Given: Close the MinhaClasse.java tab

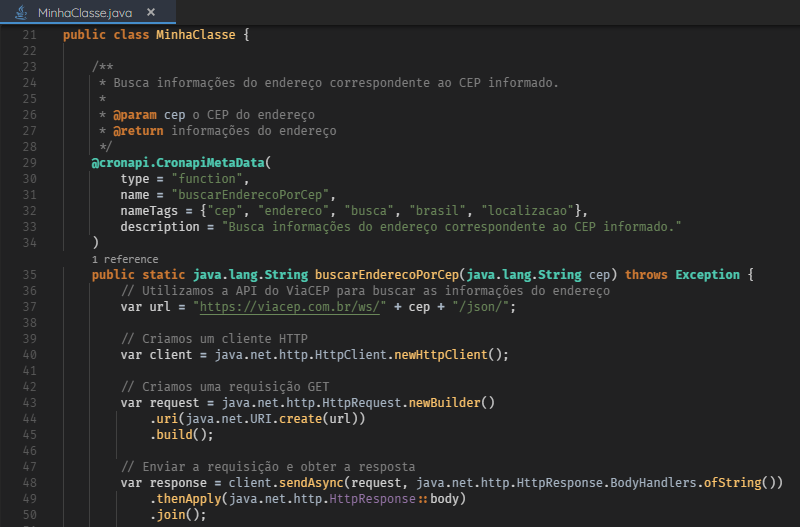Looking at the screenshot, I should [151, 12].
